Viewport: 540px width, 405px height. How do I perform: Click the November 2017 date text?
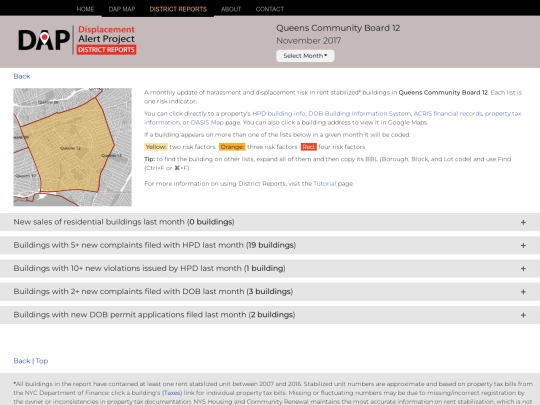(309, 41)
